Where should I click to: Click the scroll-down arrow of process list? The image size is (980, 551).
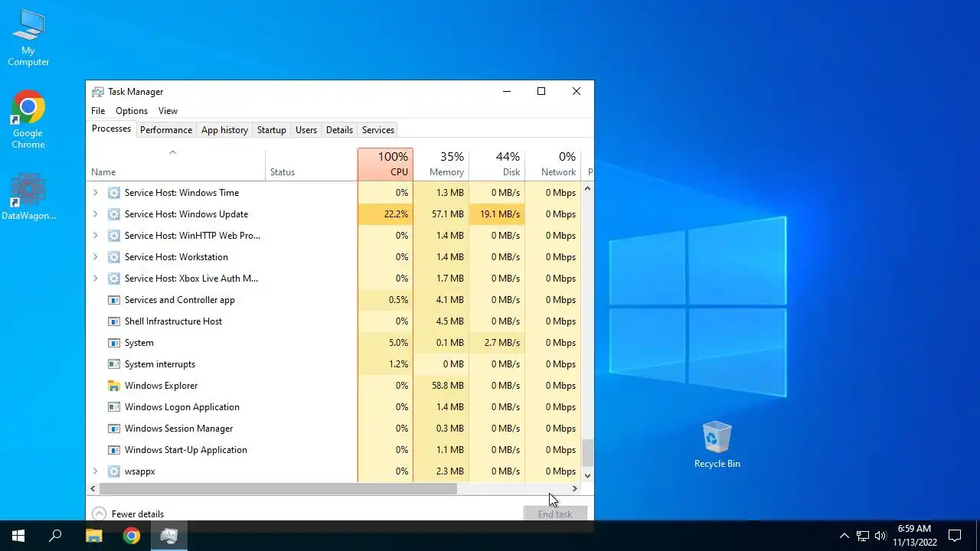[x=587, y=475]
